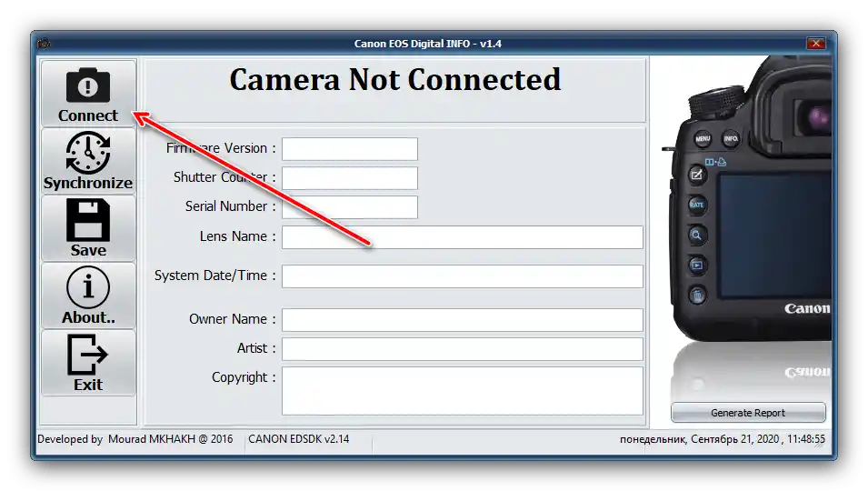Click the System Date/Time field
The image size is (868, 491).
463,276
